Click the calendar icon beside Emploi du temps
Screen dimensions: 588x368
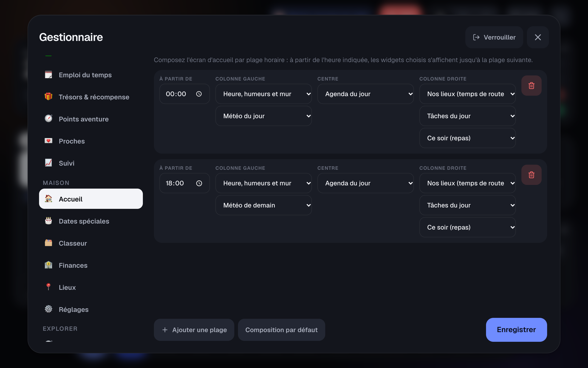(48, 75)
